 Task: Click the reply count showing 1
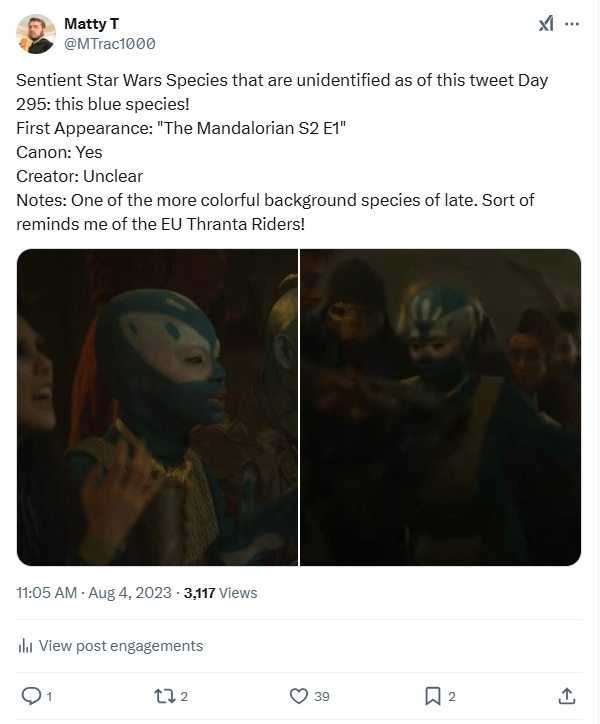pyautogui.click(x=49, y=696)
